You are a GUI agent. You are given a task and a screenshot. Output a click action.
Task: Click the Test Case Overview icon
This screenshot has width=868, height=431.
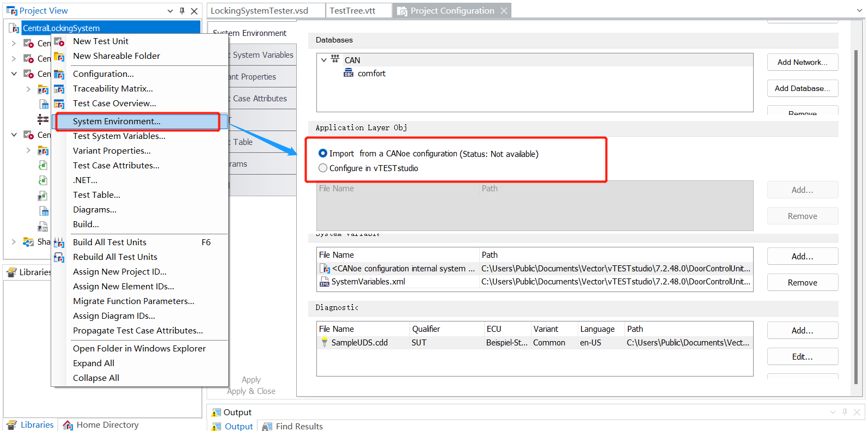pos(59,104)
